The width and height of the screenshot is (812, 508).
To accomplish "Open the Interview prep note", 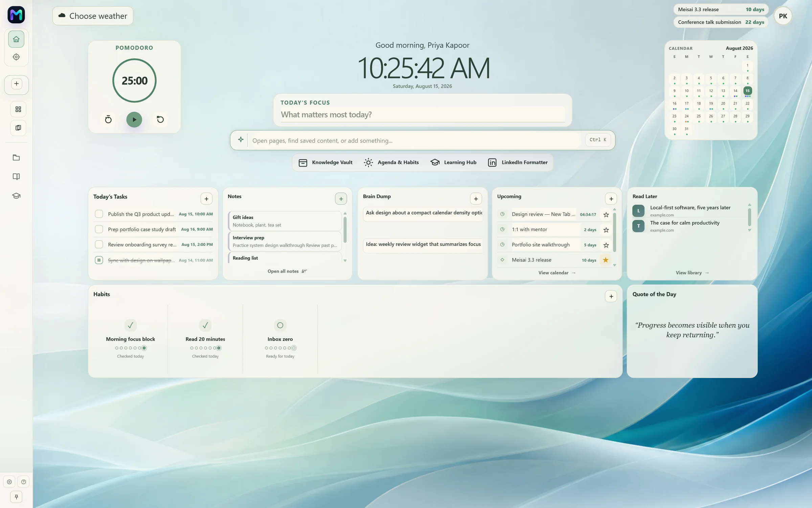I will pos(285,241).
